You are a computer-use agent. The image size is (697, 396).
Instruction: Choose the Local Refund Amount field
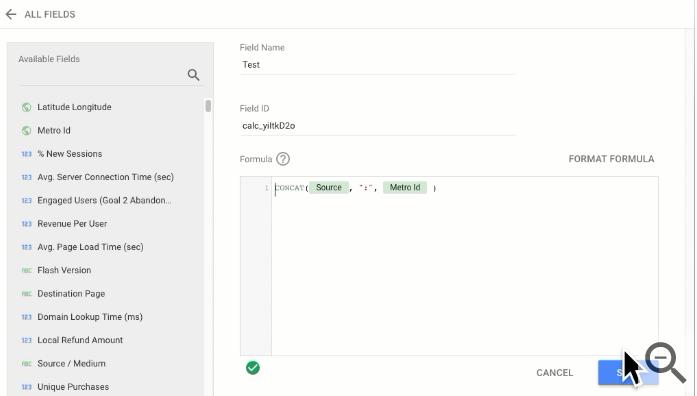click(x=80, y=340)
